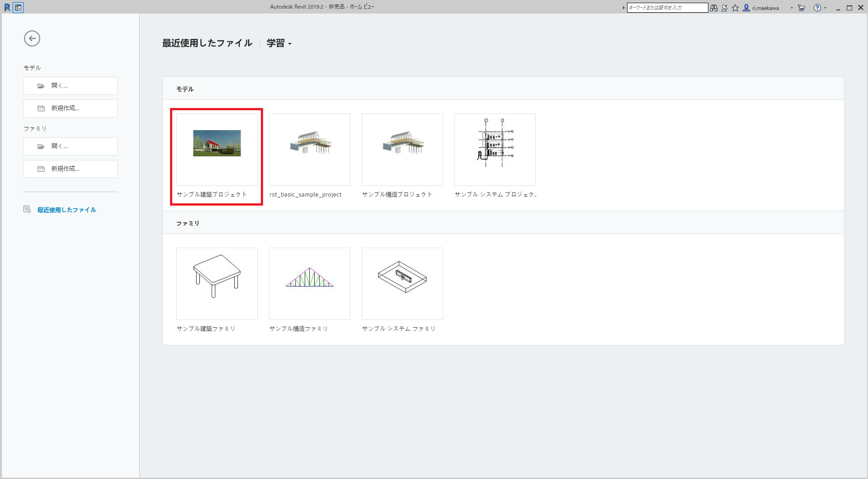This screenshot has width=868, height=479.
Task: Click the user account icon for ri.maekawa
Action: pyautogui.click(x=747, y=8)
